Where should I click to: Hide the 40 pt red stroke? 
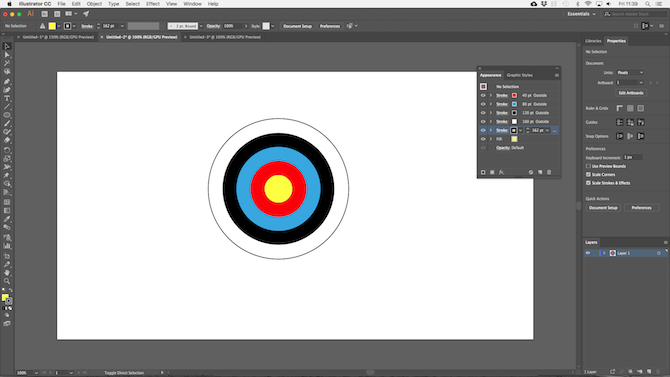click(x=483, y=95)
